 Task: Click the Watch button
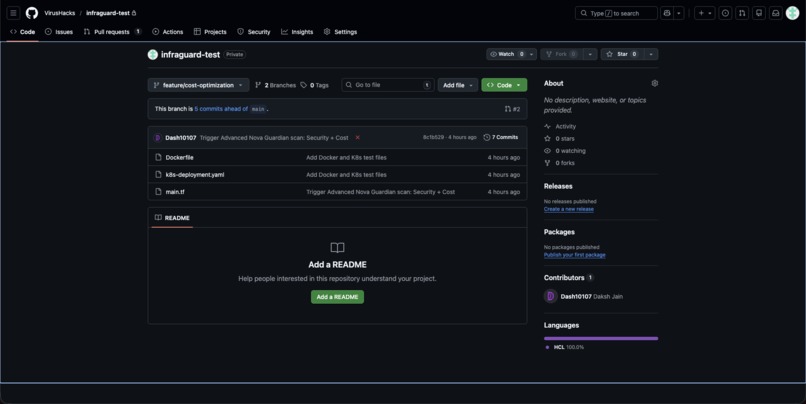506,54
